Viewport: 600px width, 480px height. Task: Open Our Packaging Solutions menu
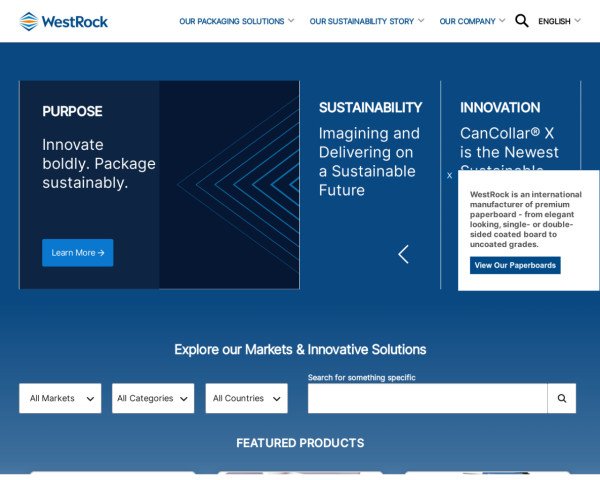pyautogui.click(x=236, y=21)
